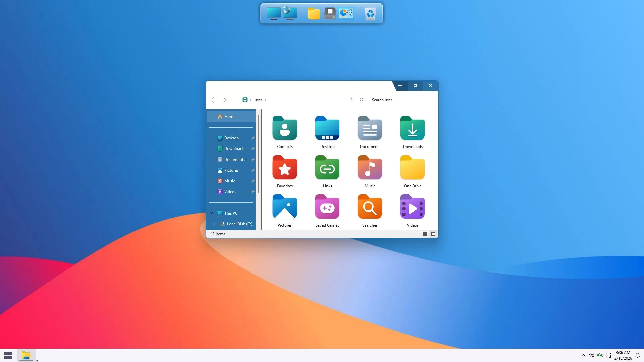Open Windows Start button on taskbar

[x=8, y=355]
